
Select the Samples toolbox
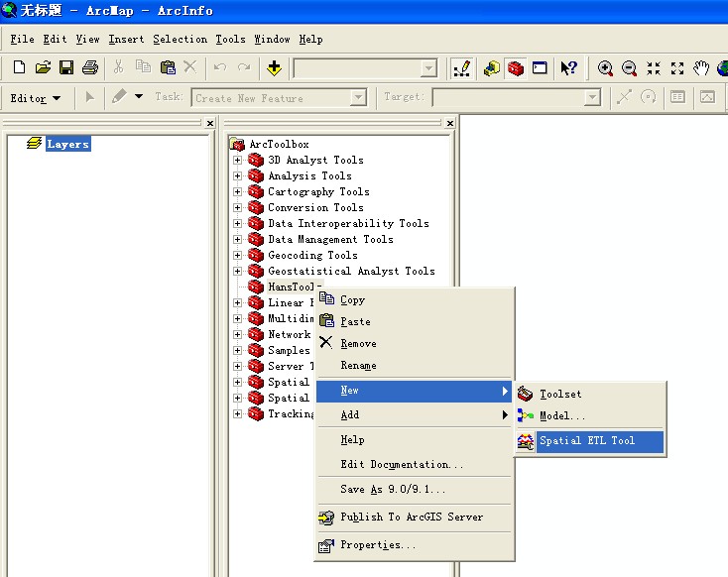click(289, 351)
